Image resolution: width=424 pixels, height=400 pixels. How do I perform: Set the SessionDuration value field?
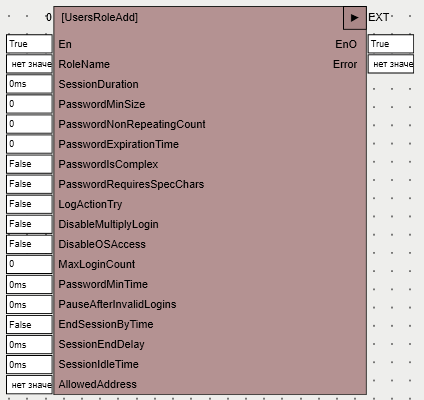coord(29,84)
